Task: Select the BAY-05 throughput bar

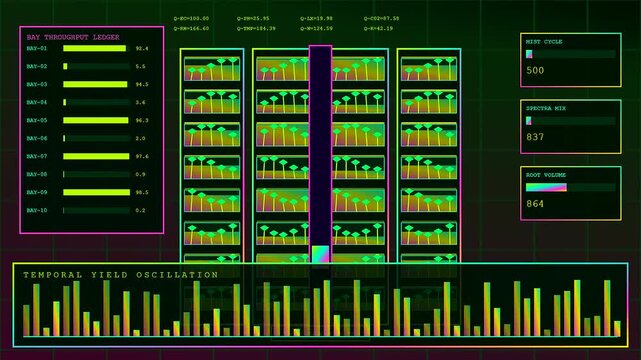Action: tap(97, 120)
